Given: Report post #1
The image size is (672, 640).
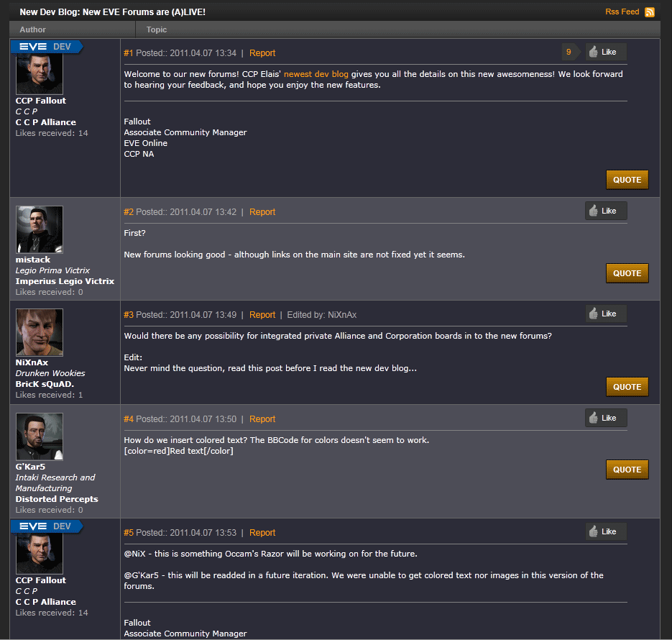Looking at the screenshot, I should click(262, 53).
